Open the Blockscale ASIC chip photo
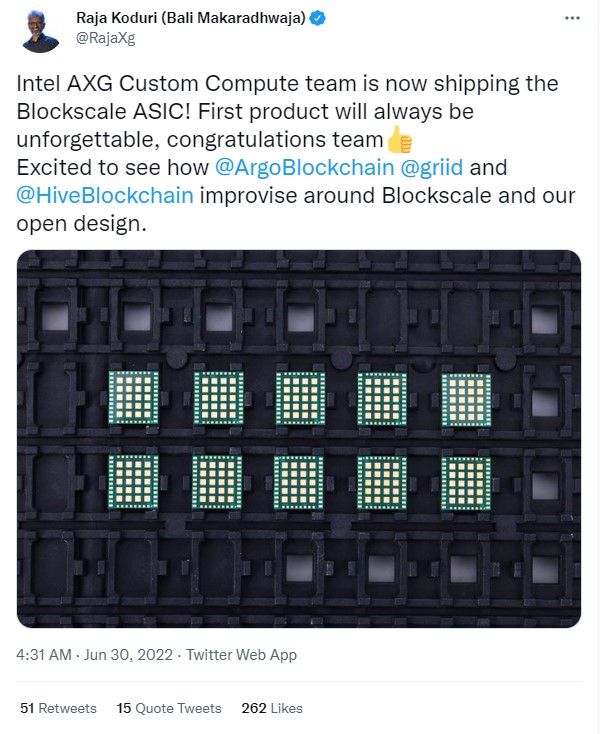Screen dimensions: 604x734 (299, 439)
